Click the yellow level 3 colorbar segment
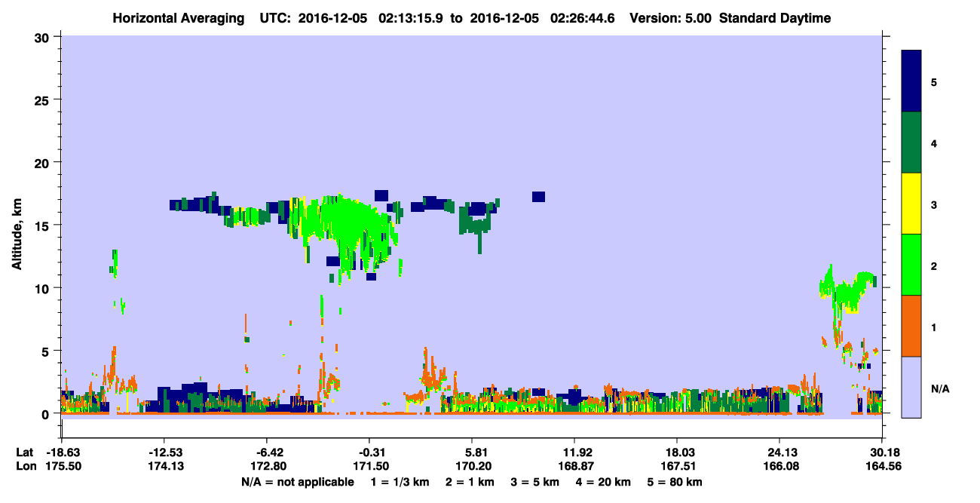The height and width of the screenshot is (503, 980). (912, 204)
